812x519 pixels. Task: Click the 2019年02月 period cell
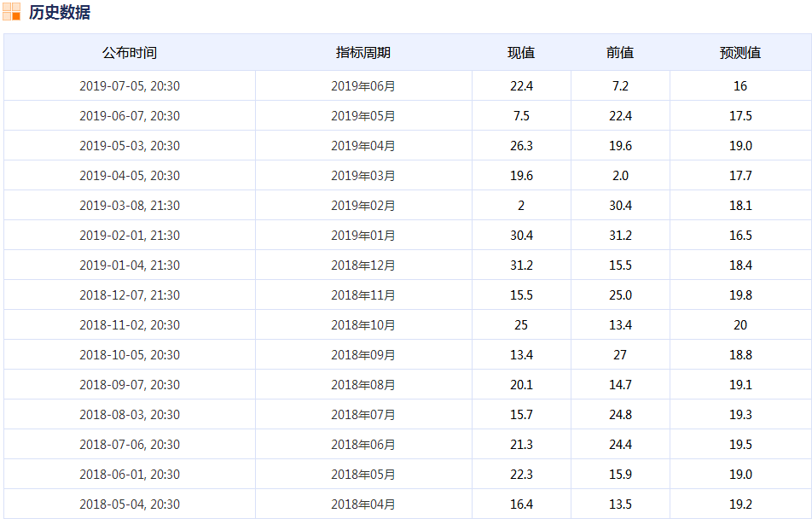363,206
